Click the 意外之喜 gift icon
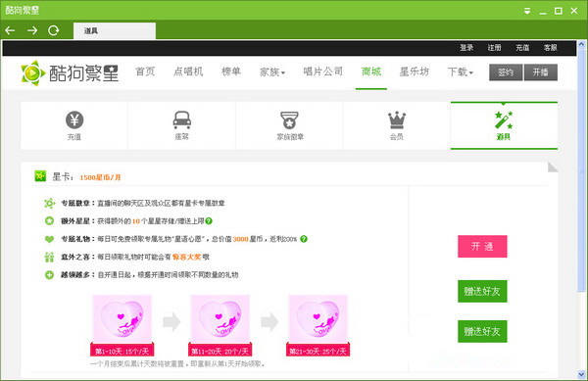The height and width of the screenshot is (381, 588). [x=50, y=257]
